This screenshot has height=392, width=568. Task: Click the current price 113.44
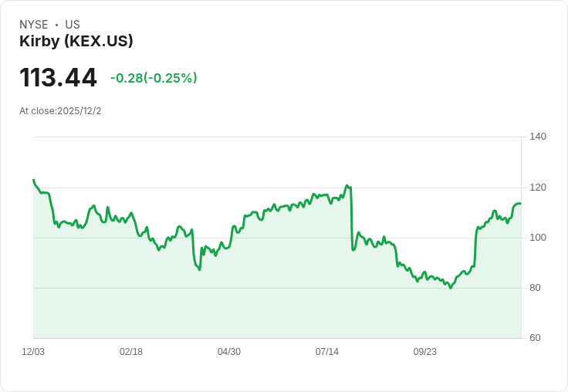click(58, 78)
